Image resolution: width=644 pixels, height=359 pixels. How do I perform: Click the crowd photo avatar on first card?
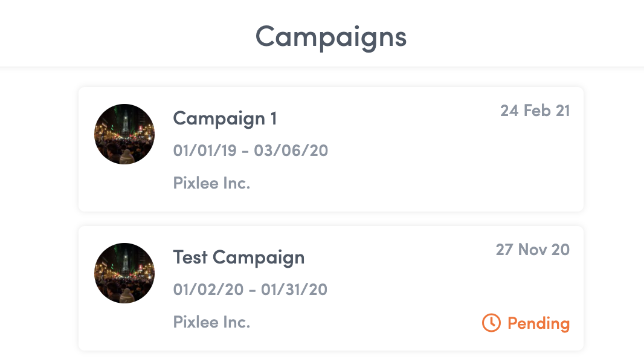tap(124, 134)
